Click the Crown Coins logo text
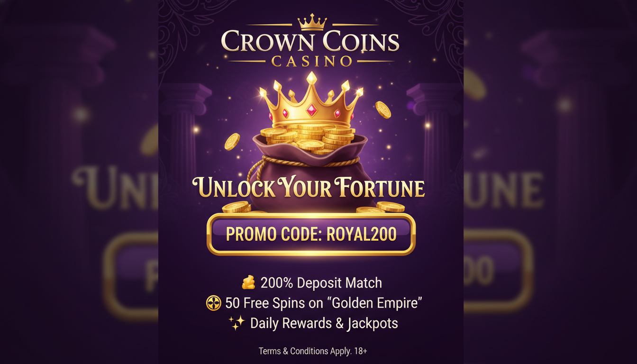The height and width of the screenshot is (364, 637). click(x=311, y=41)
